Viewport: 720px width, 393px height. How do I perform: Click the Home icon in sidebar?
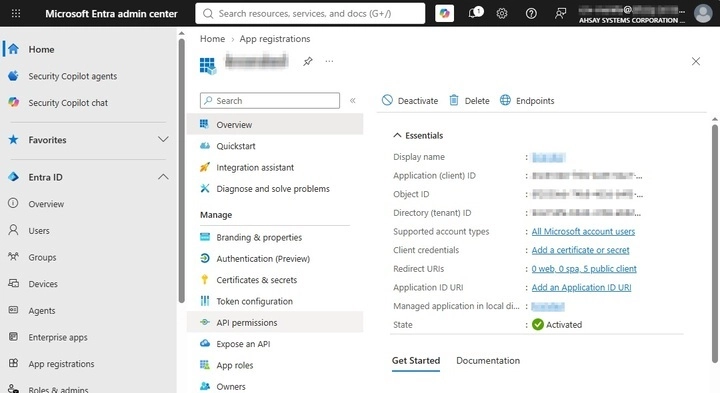(x=13, y=49)
